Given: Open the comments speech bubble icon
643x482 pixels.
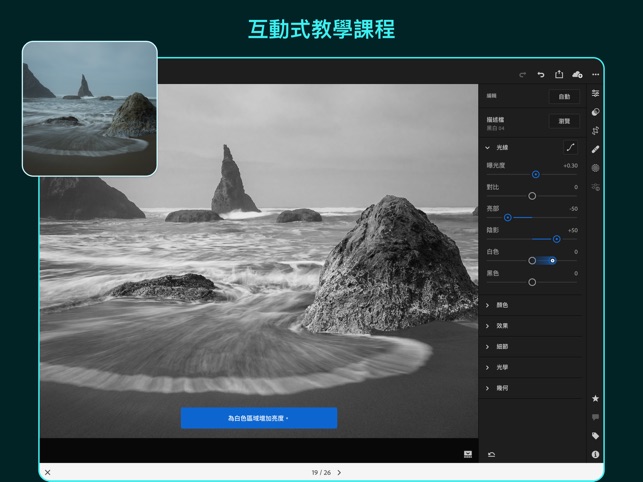Looking at the screenshot, I should pos(595,417).
